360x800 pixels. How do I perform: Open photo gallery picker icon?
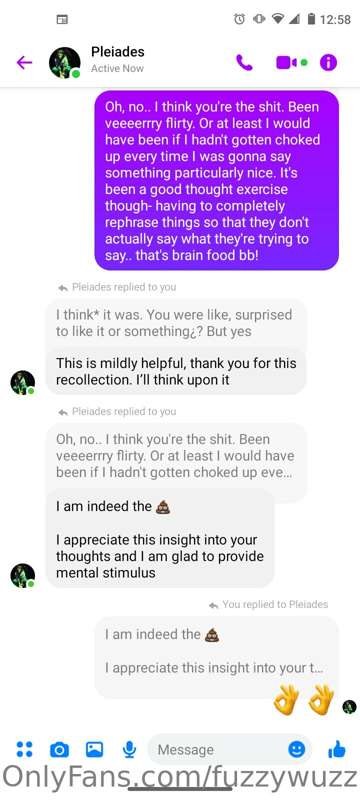(94, 749)
